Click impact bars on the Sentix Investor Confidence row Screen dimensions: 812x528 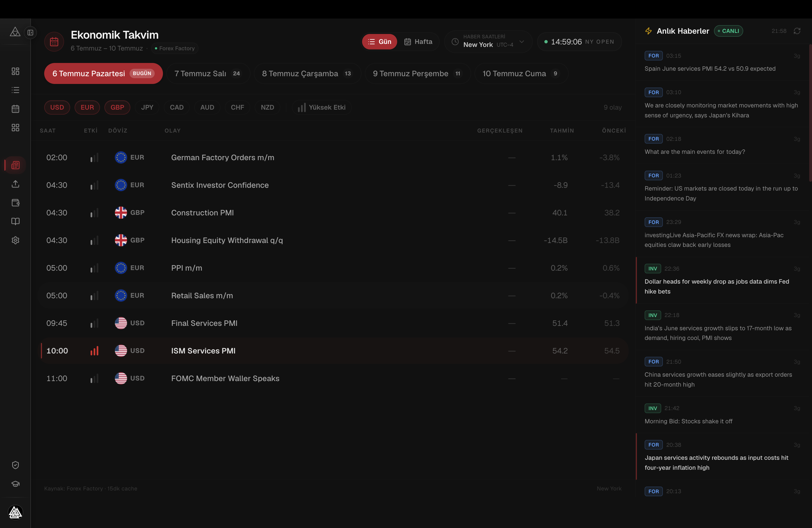point(94,185)
